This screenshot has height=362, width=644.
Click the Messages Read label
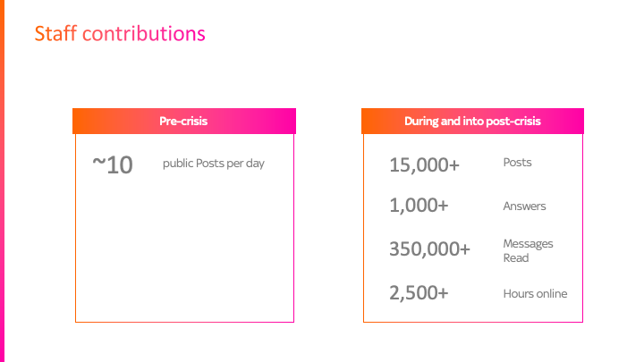[529, 251]
